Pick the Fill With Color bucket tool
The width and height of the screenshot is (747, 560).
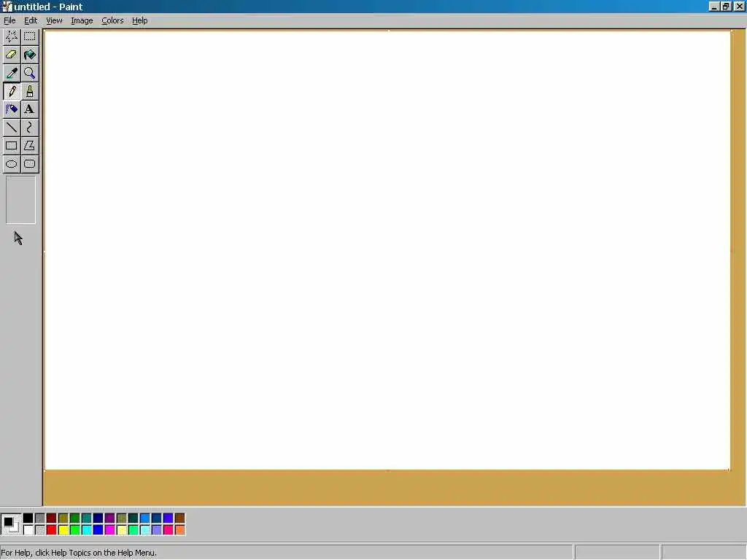click(x=29, y=55)
